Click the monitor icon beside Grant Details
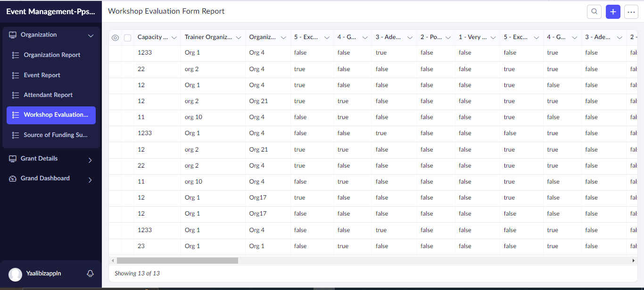 (x=13, y=159)
